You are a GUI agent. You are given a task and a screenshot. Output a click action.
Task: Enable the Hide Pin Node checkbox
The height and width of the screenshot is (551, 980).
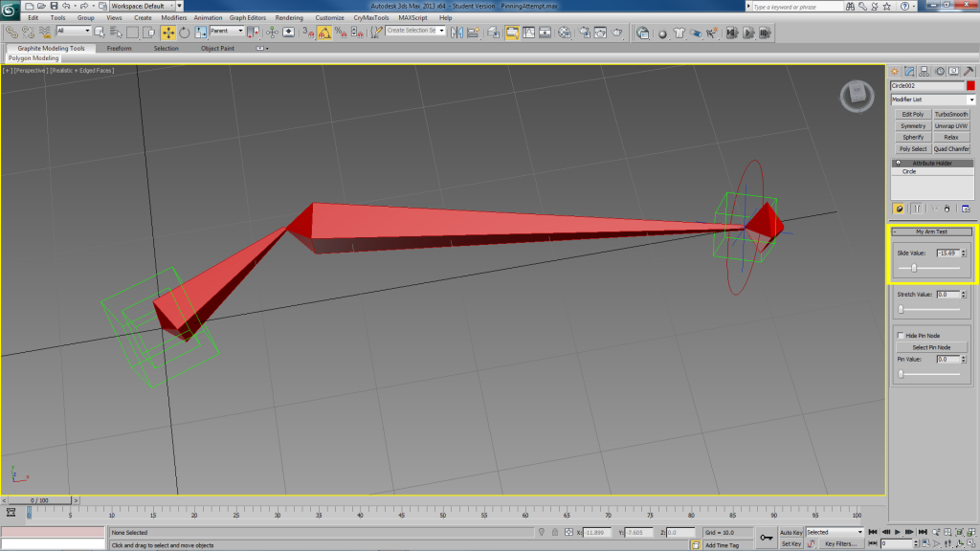click(x=900, y=336)
